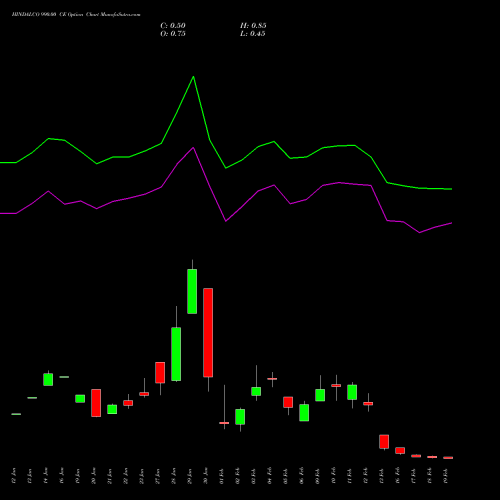This screenshot has height=500, width=500.
Task: Click the '04 Feb' axis date label
Action: pos(270,476)
